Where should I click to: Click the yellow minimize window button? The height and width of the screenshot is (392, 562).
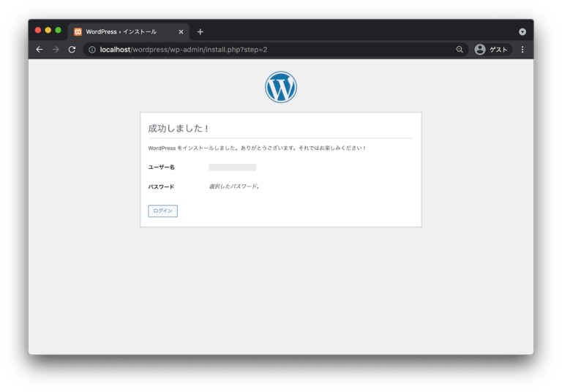tap(48, 30)
